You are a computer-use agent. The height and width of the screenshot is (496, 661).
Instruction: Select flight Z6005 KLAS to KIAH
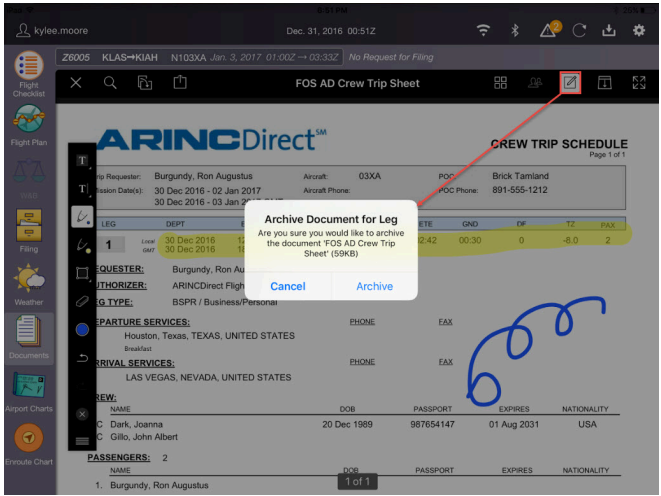point(199,57)
